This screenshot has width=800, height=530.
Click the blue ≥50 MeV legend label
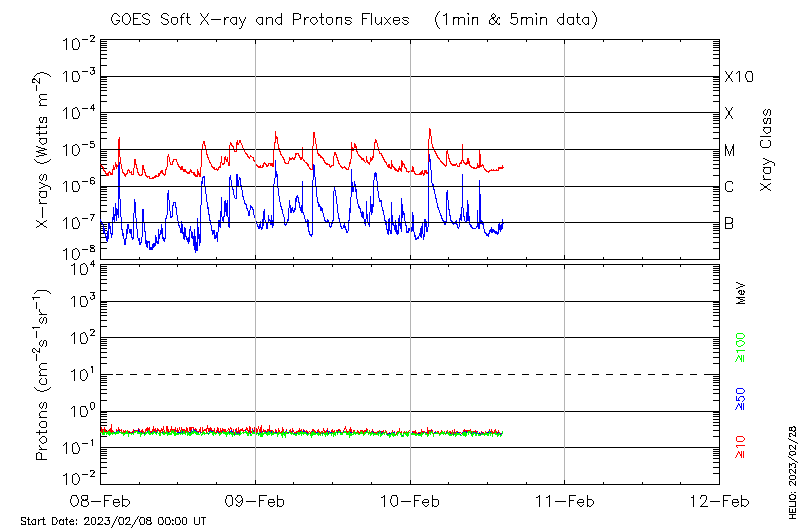(x=741, y=398)
